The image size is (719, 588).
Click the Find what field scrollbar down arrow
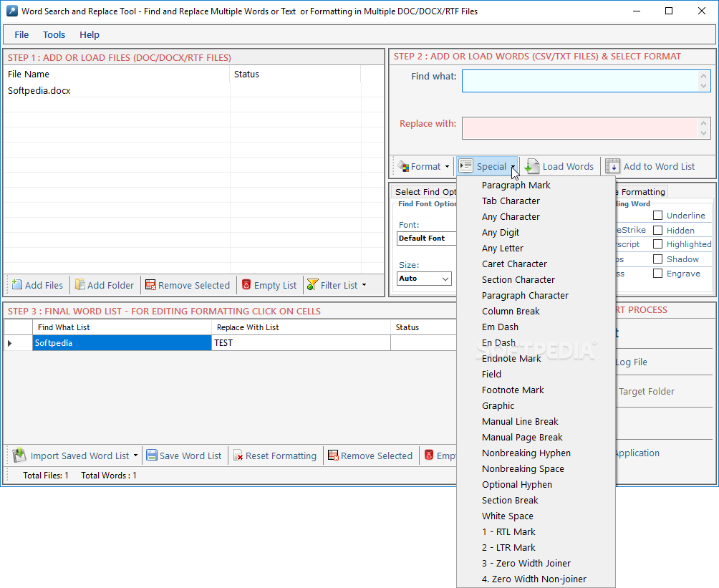coord(704,86)
